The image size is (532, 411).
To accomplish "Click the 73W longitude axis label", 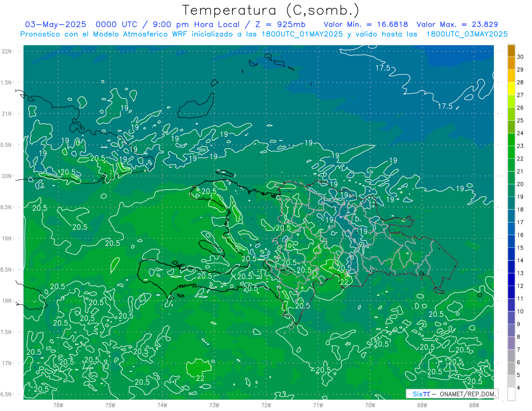I will 214,405.
